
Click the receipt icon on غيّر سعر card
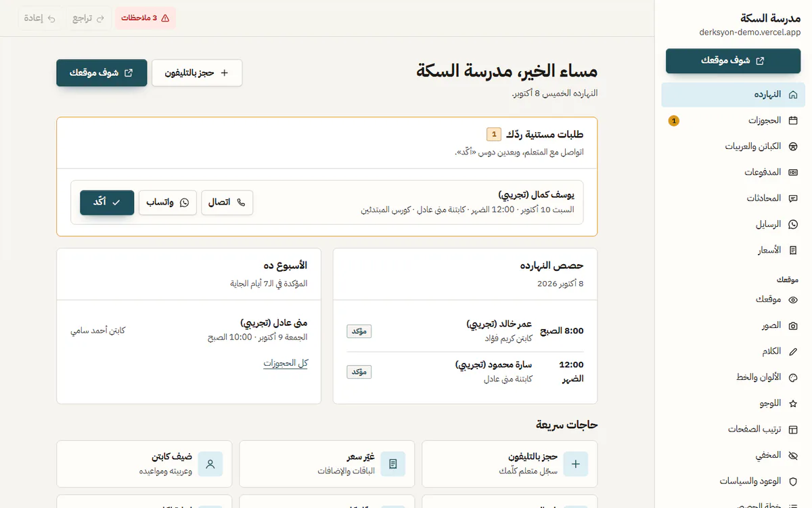(393, 464)
